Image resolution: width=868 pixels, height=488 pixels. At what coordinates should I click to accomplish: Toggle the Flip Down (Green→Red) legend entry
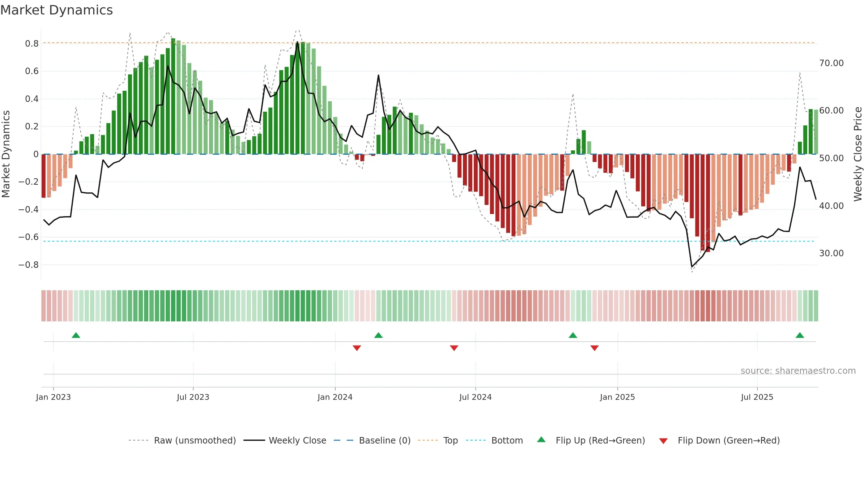click(x=719, y=440)
